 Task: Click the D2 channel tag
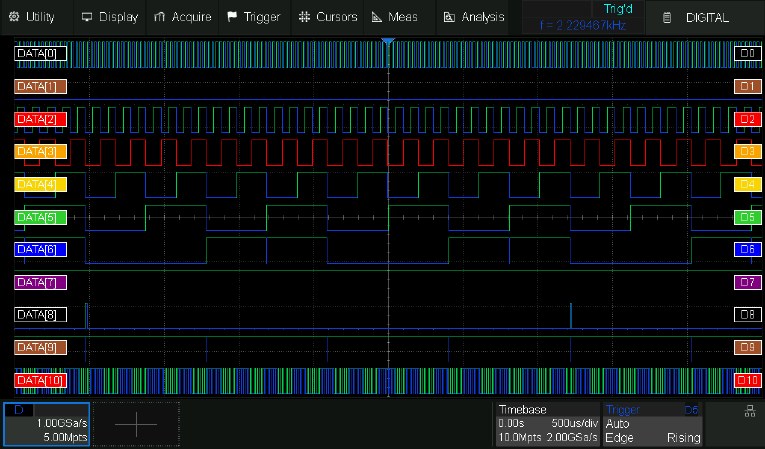click(x=747, y=119)
